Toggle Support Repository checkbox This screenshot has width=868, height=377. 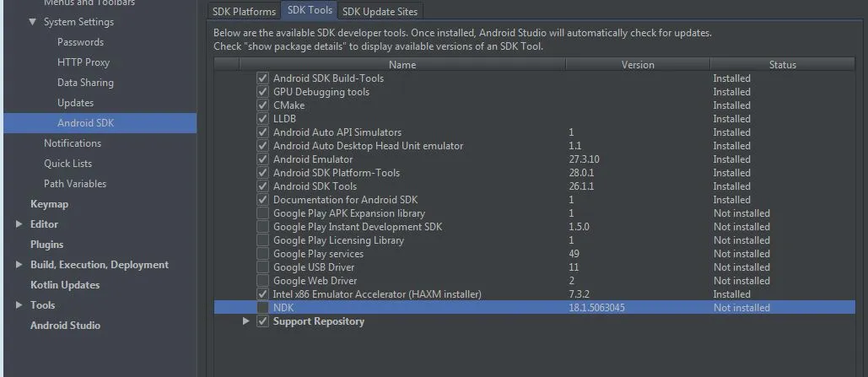tap(262, 321)
